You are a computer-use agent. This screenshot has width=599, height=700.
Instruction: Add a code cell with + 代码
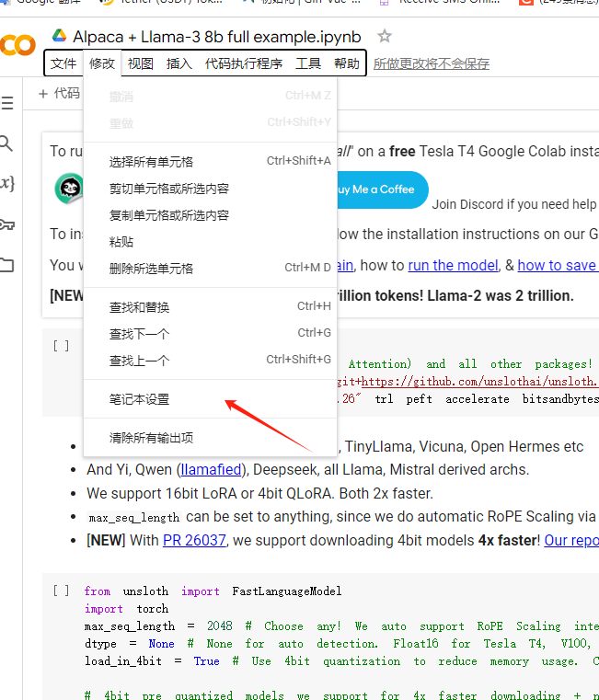[59, 93]
